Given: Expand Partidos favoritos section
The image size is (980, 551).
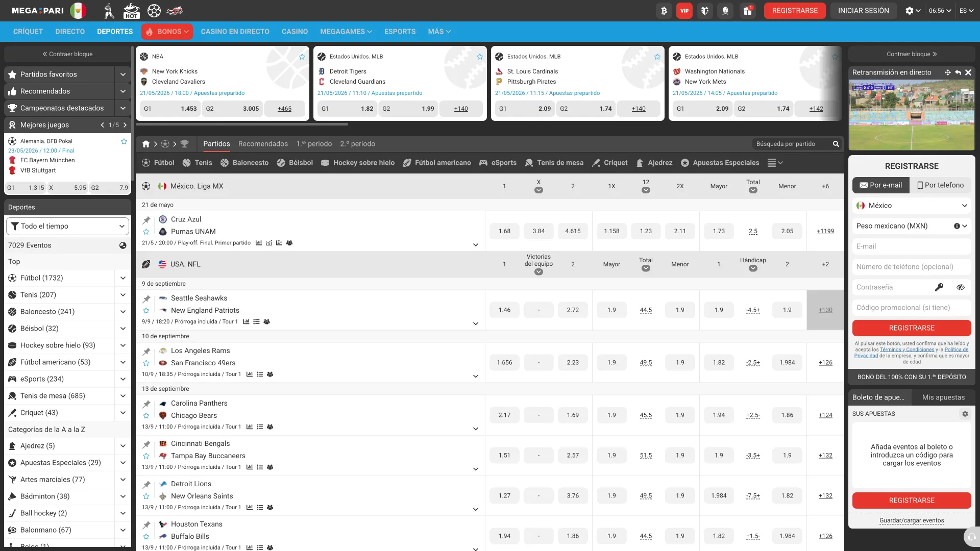Looking at the screenshot, I should point(122,74).
